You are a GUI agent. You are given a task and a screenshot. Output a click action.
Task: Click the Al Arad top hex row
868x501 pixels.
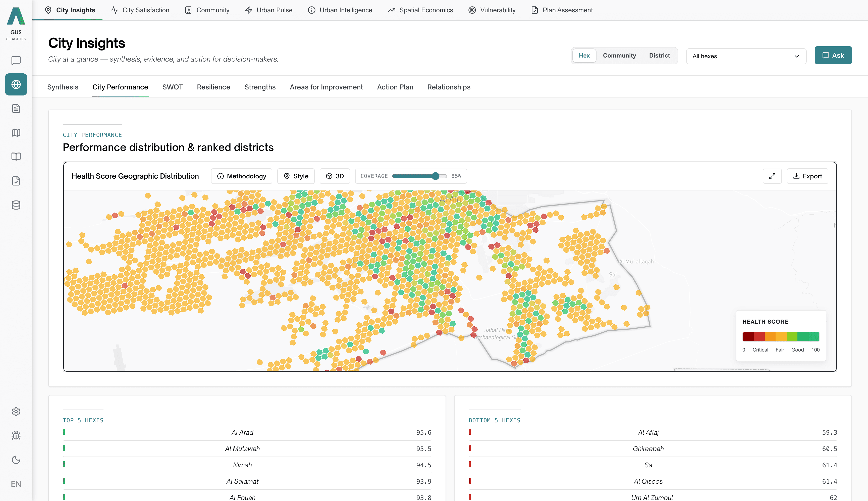(x=247, y=432)
